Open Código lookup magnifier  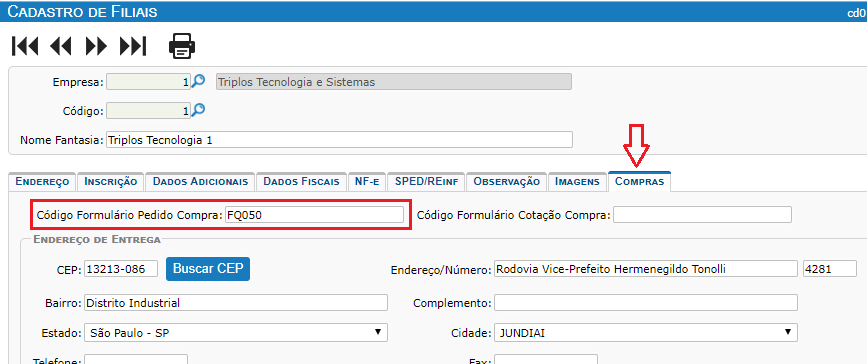tap(198, 111)
